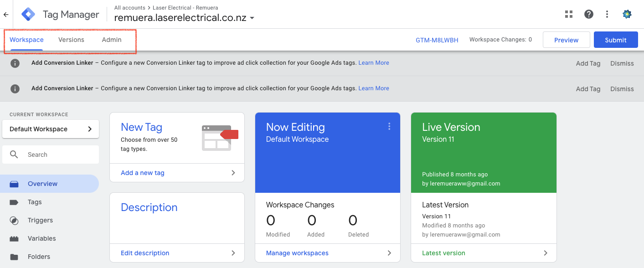Click chevron beside Edit description

tap(233, 253)
